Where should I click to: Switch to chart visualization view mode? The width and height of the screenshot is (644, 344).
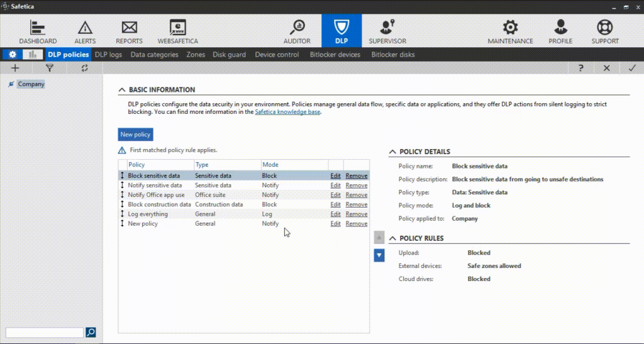pos(33,55)
